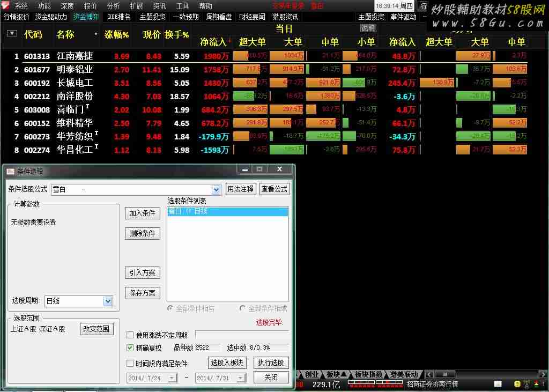Switch to the 事件驱动 tab
Image resolution: width=549 pixels, height=392 pixels.
(404, 17)
